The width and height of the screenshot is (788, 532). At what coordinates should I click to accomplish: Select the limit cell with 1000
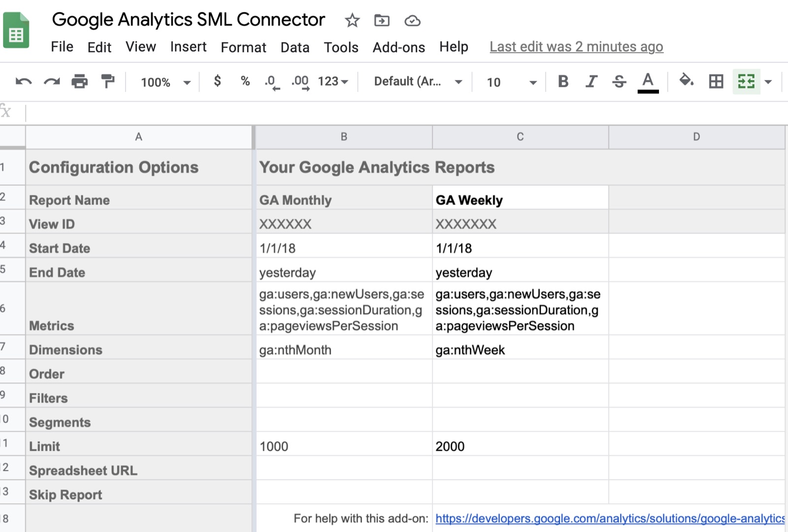(x=344, y=444)
